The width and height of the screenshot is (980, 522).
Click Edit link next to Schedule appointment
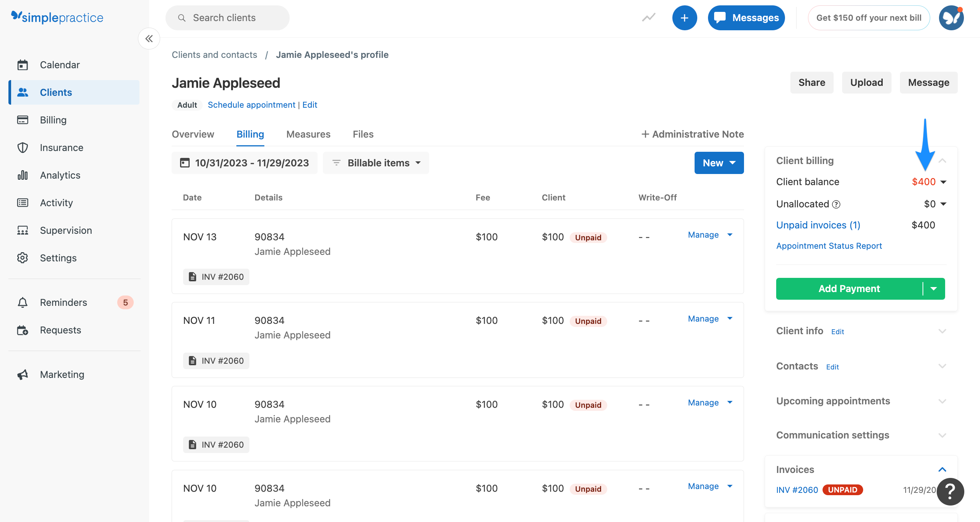coord(310,105)
